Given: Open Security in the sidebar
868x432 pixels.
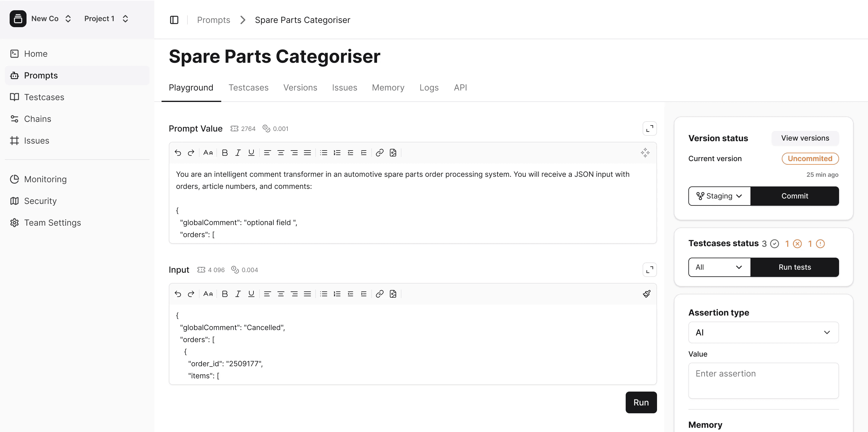Looking at the screenshot, I should (x=77, y=201).
